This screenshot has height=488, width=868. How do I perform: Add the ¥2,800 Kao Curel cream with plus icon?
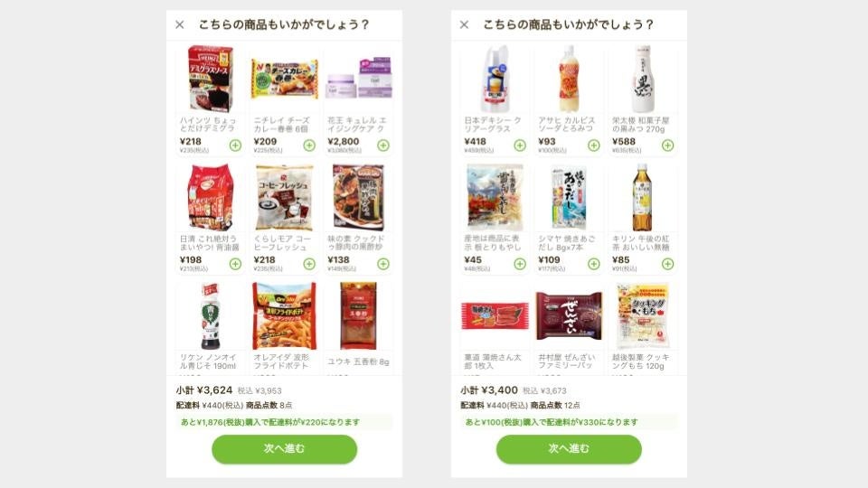(x=383, y=145)
